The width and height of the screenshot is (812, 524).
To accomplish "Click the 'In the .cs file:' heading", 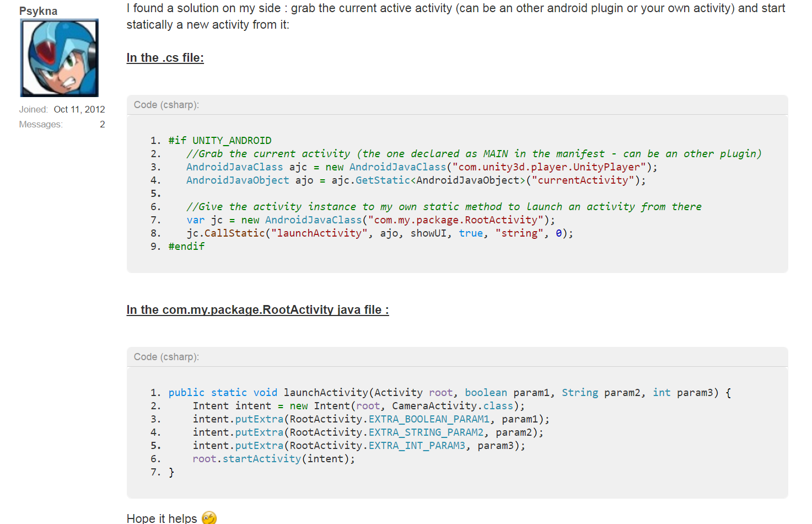I will (x=165, y=58).
